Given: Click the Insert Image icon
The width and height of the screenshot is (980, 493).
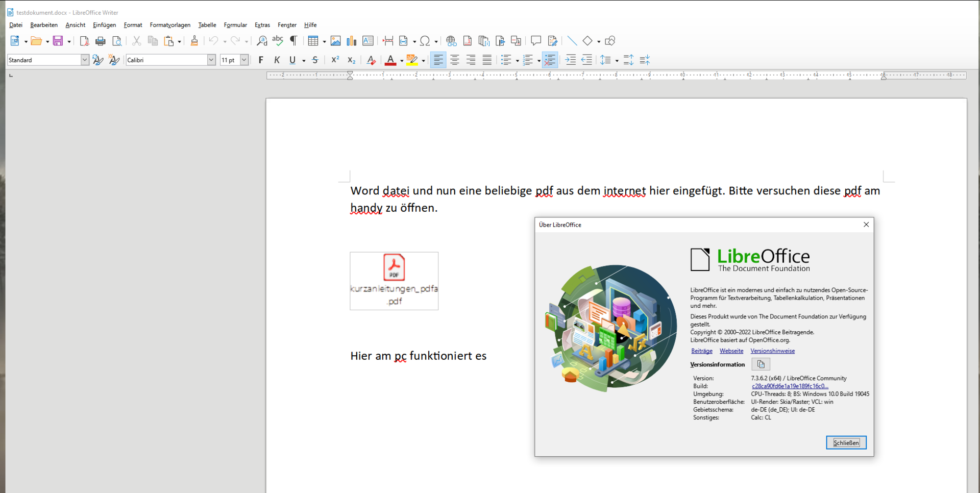Looking at the screenshot, I should [335, 41].
